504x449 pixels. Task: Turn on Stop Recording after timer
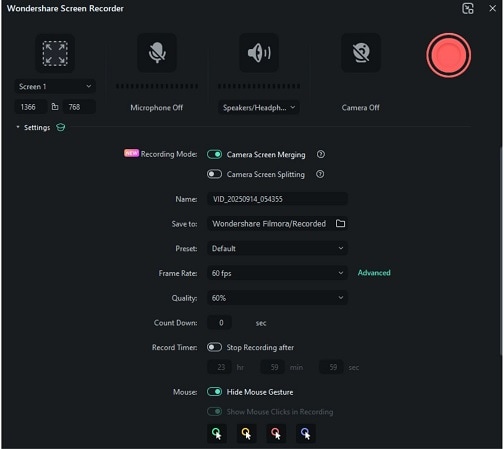click(214, 347)
